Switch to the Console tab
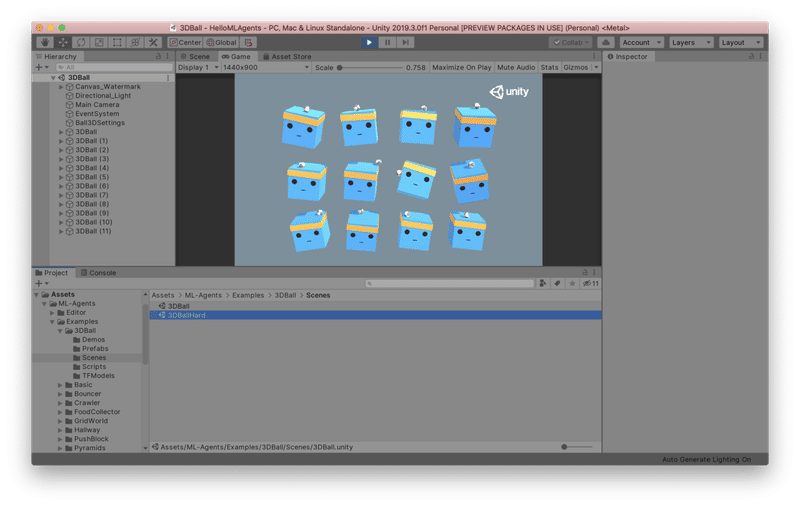Image resolution: width=800 pixels, height=507 pixels. point(98,273)
